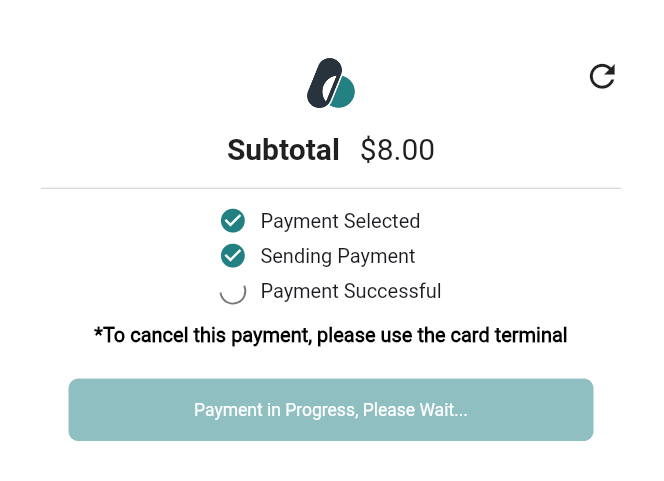
Task: Click the bold Subtotal label
Action: tap(283, 150)
